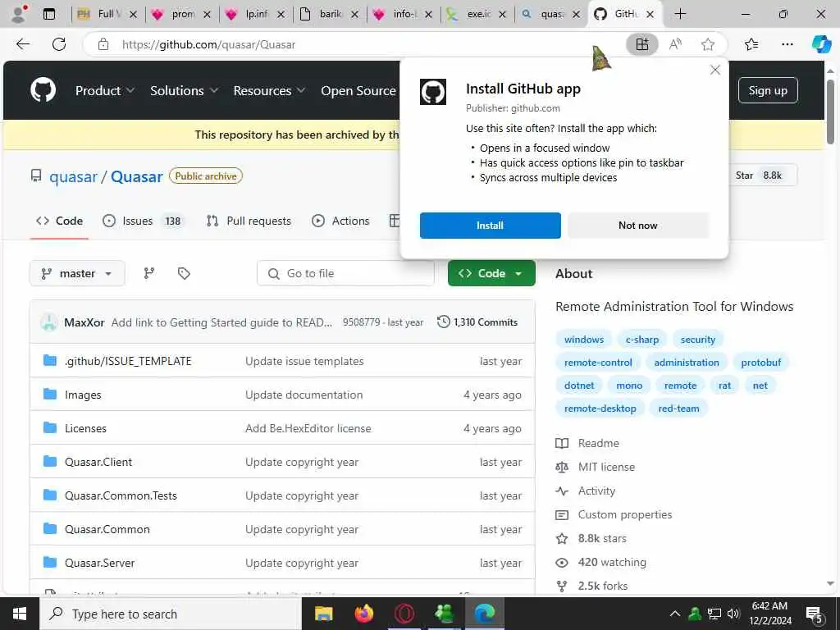This screenshot has height=630, width=840.
Task: Open the .github/ISSUE_TEMPLATE folder
Action: pos(127,361)
